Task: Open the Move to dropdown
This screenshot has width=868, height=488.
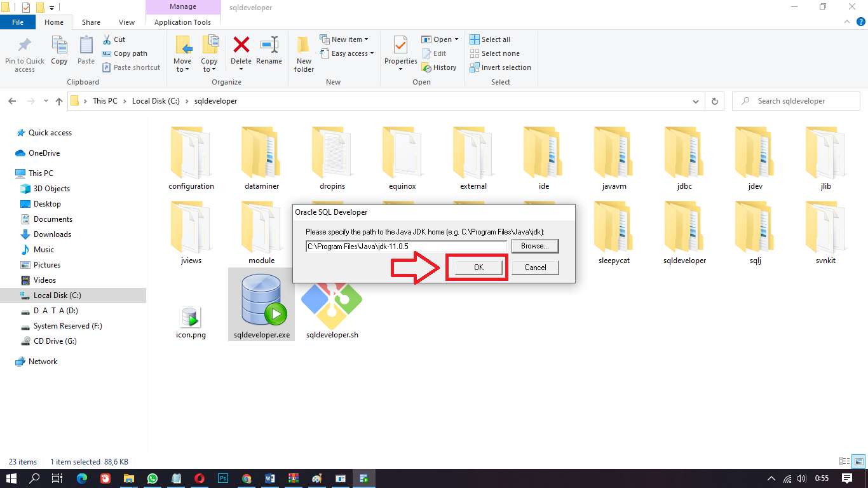Action: (182, 53)
